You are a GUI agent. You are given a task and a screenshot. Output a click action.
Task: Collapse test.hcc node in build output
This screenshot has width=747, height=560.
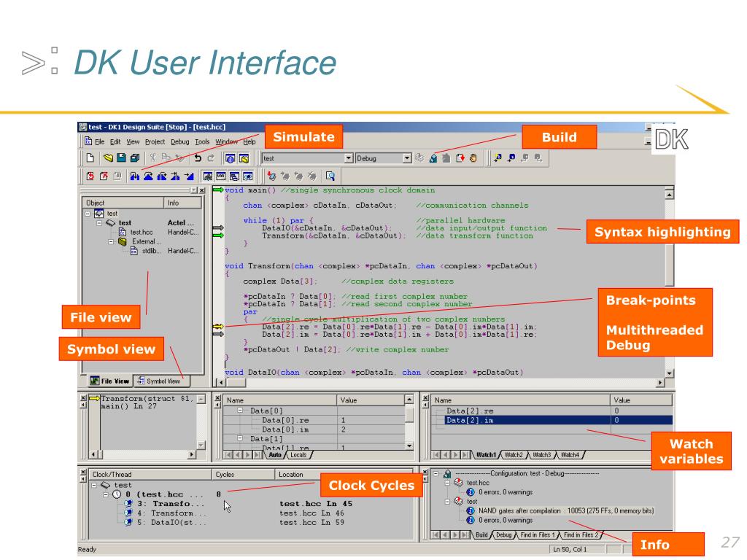point(447,483)
